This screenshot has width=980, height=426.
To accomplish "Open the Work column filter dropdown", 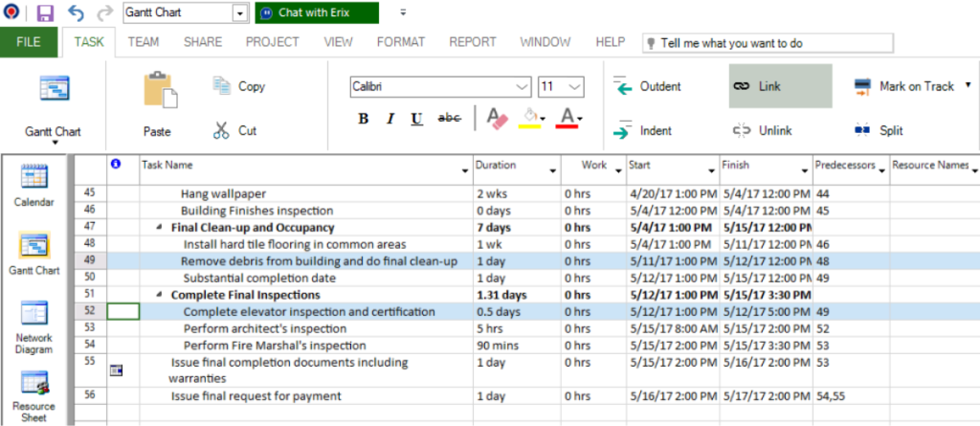I will click(x=618, y=170).
